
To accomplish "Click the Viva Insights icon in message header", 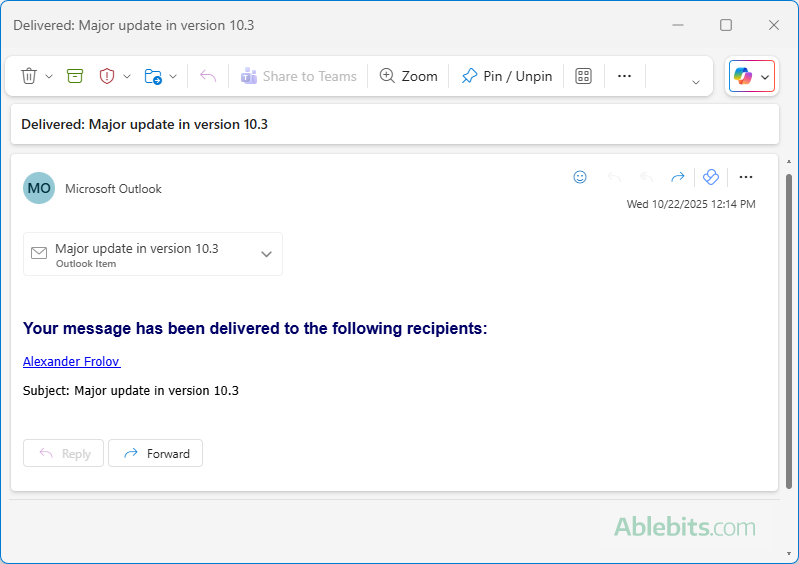I will (x=710, y=177).
